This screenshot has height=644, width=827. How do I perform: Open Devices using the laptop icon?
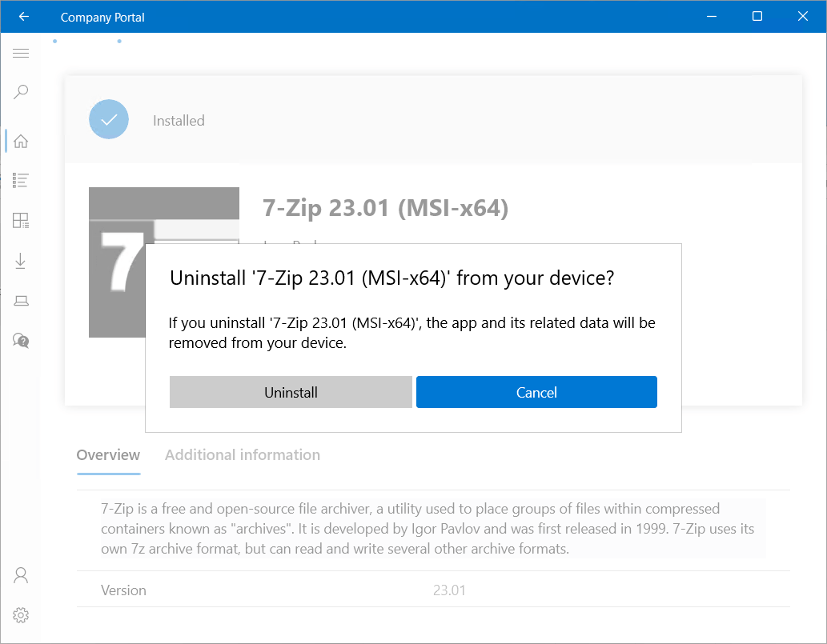[x=21, y=300]
